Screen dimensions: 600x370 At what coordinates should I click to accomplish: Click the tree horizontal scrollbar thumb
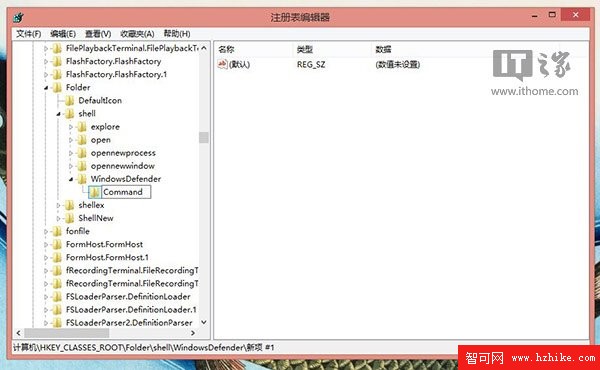(67, 333)
